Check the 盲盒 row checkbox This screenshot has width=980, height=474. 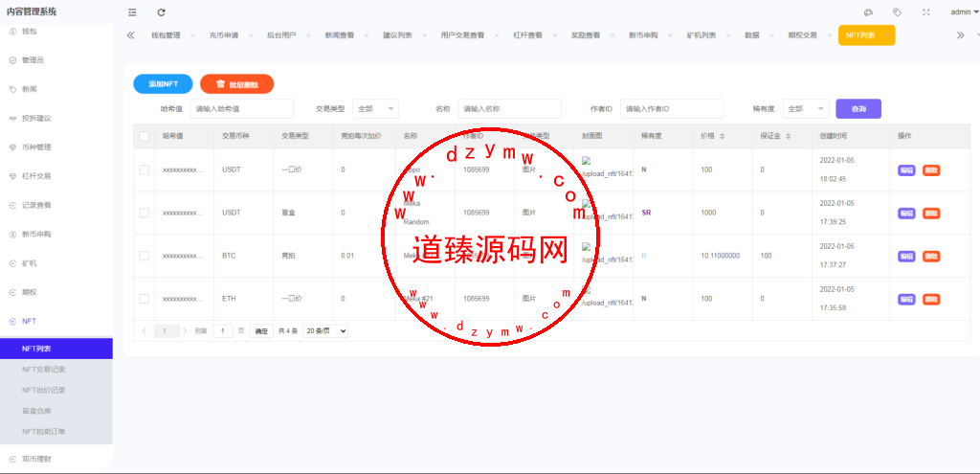[x=145, y=213]
